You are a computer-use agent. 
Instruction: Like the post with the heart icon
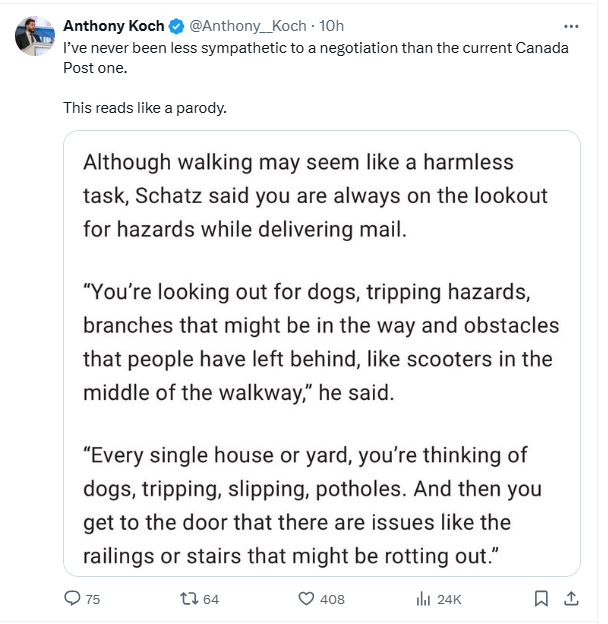(306, 599)
